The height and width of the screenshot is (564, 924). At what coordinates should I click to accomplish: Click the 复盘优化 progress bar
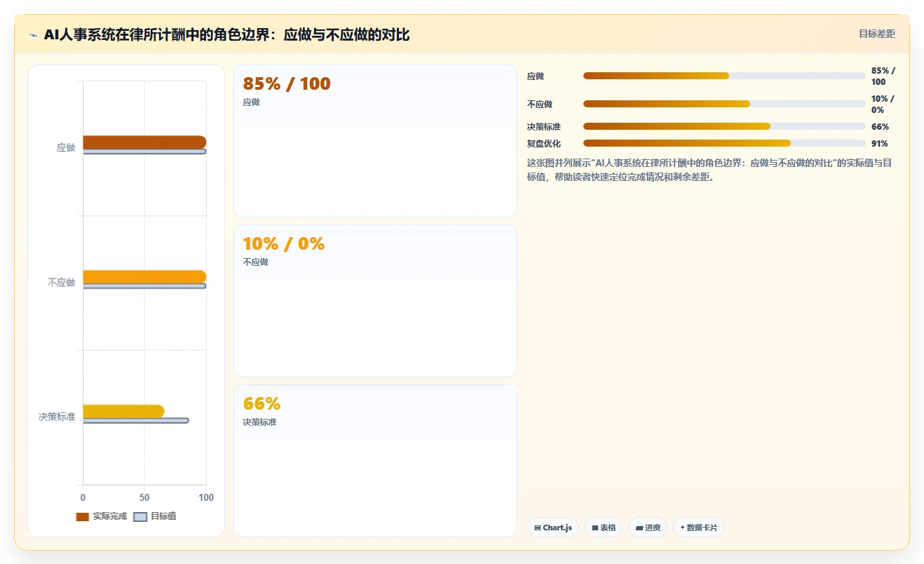(724, 143)
